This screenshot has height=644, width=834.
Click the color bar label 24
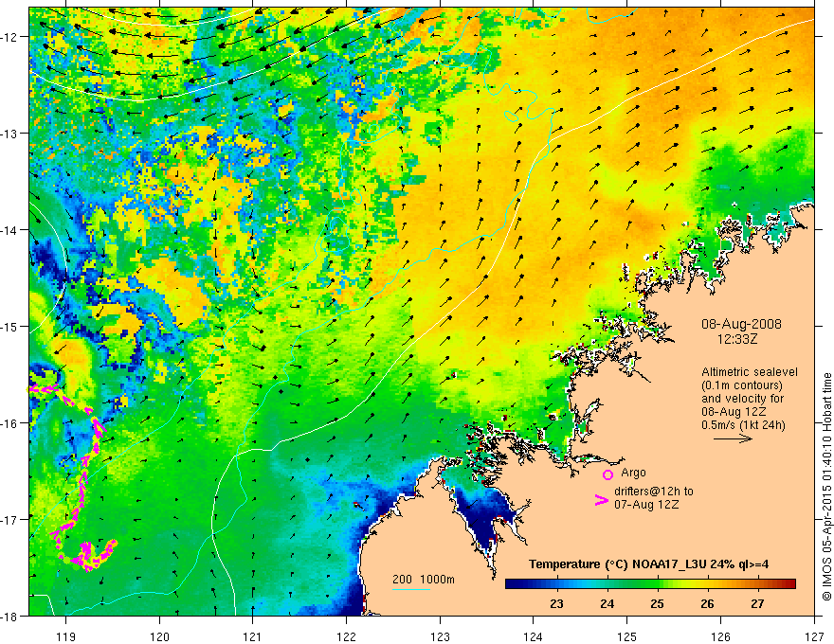click(607, 603)
